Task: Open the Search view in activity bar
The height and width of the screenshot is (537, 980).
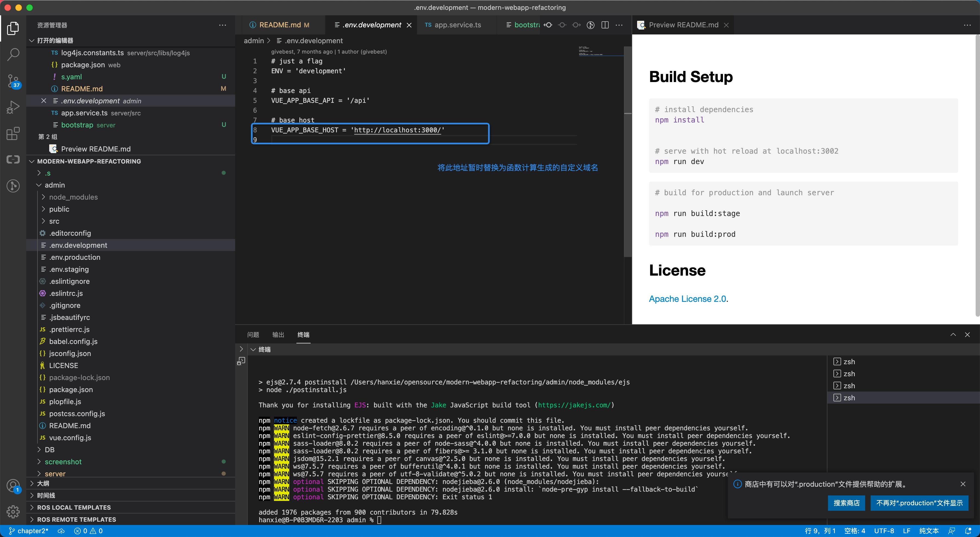Action: click(13, 54)
